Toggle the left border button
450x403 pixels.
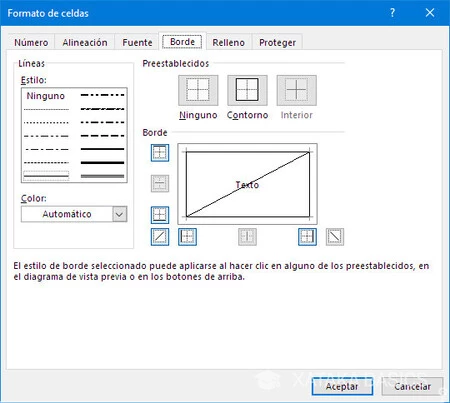pos(187,237)
